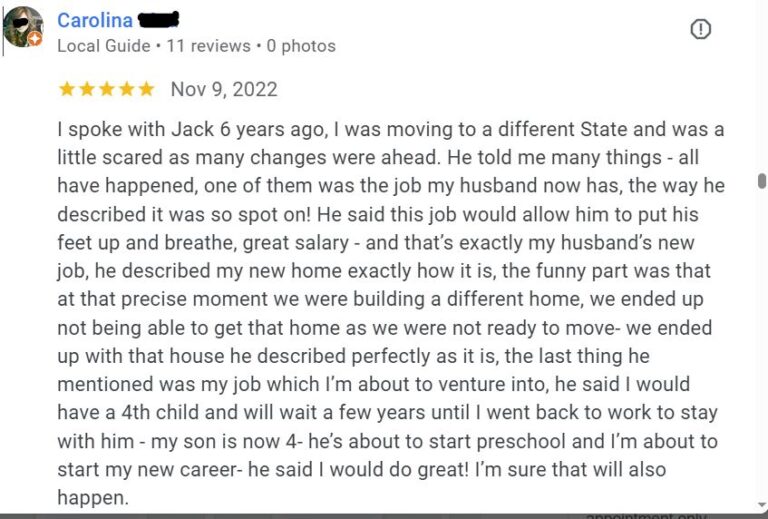This screenshot has width=768, height=519.
Task: Open Carolina's reviewer profile picture
Action: click(23, 26)
